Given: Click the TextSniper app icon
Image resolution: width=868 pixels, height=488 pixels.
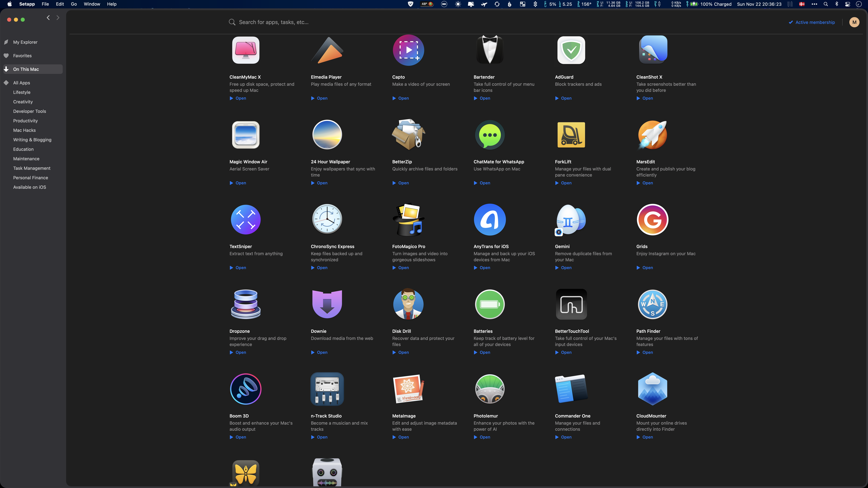Looking at the screenshot, I should 246,220.
